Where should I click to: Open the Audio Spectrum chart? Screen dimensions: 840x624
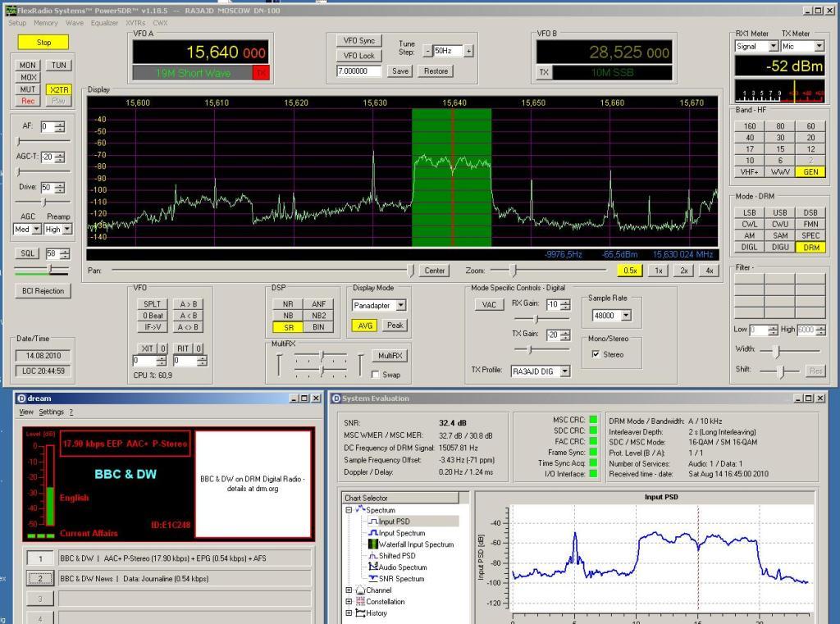point(402,567)
